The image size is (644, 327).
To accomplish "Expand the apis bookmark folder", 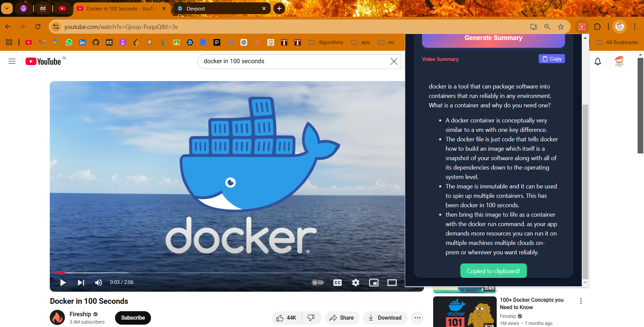I will click(361, 42).
